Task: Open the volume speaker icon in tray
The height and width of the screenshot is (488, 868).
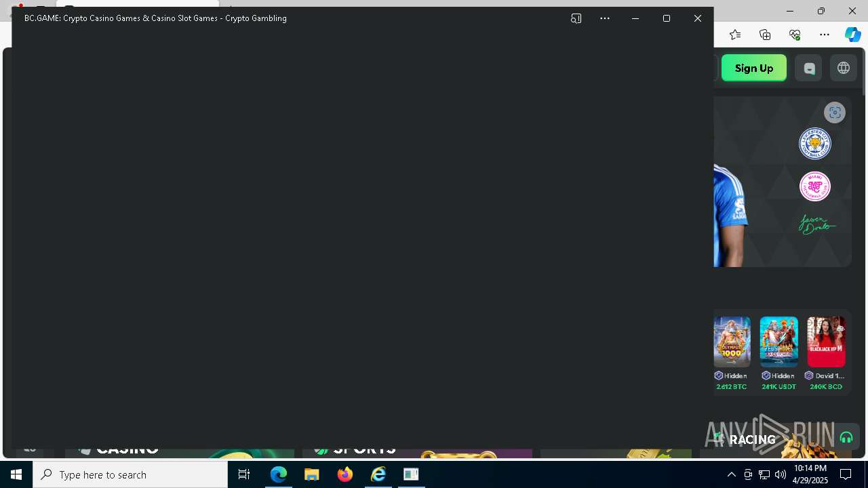Action: point(781,474)
